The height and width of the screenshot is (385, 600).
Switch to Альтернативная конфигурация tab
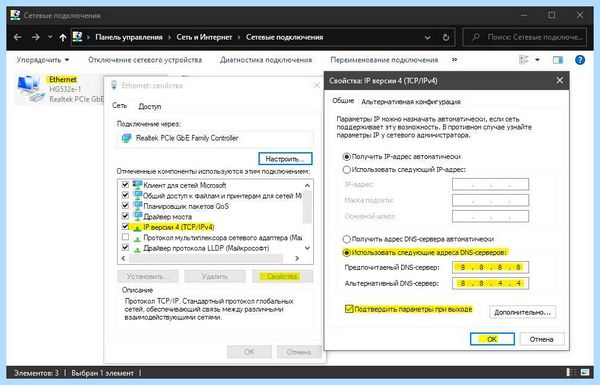coord(411,102)
